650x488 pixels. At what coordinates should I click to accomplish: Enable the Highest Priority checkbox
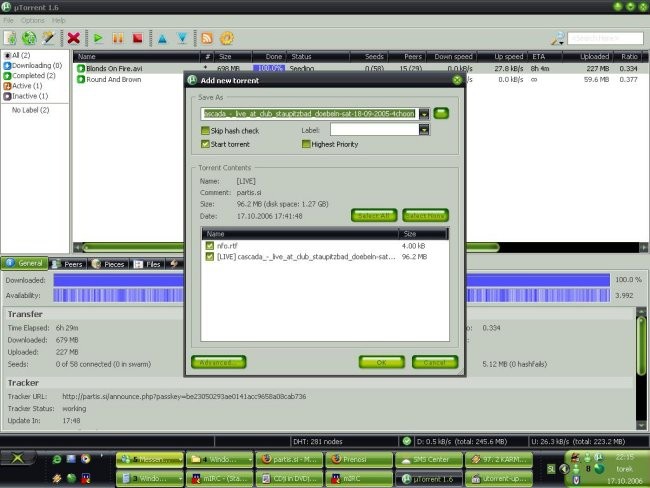(306, 144)
